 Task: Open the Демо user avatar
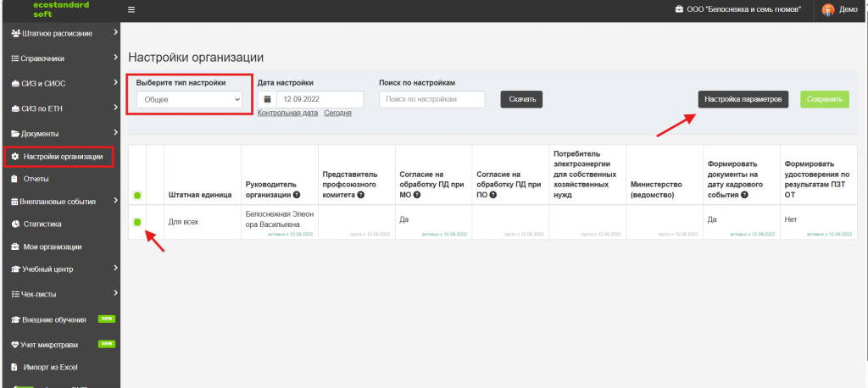tap(828, 9)
